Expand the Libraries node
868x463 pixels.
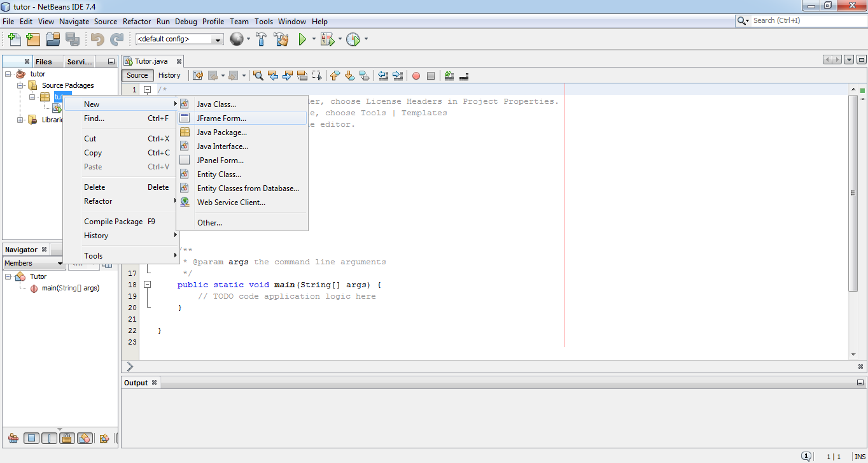(x=20, y=120)
